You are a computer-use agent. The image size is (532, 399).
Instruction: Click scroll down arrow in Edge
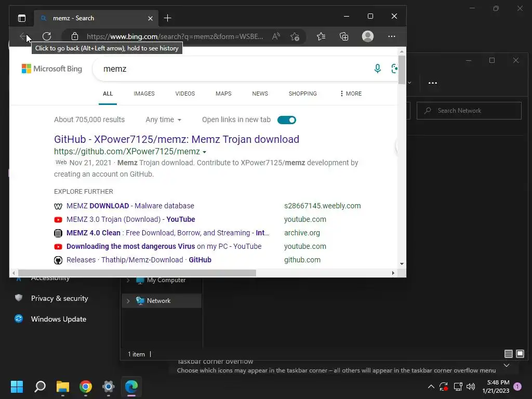pyautogui.click(x=402, y=264)
